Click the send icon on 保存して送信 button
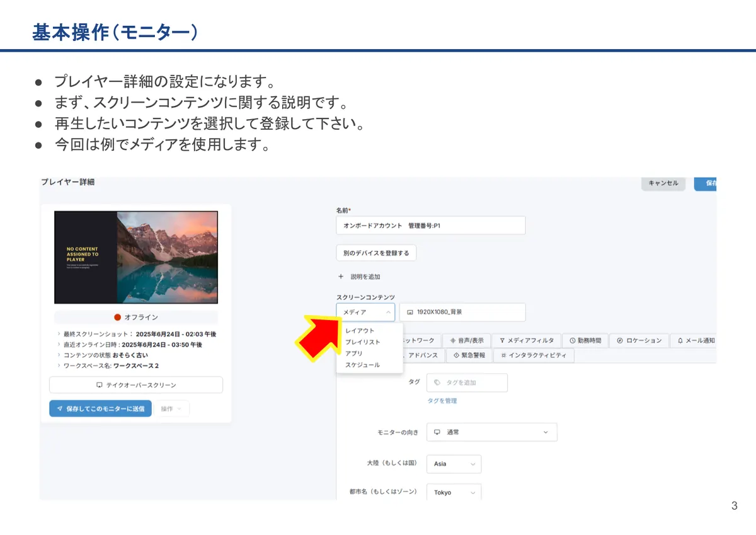Viewport: 756px width, 535px height. tap(59, 408)
